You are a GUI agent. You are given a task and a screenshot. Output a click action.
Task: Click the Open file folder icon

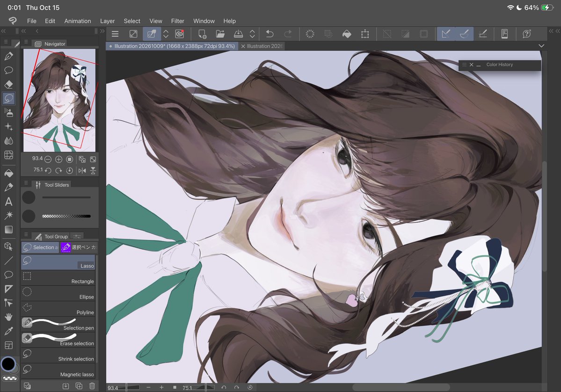220,34
